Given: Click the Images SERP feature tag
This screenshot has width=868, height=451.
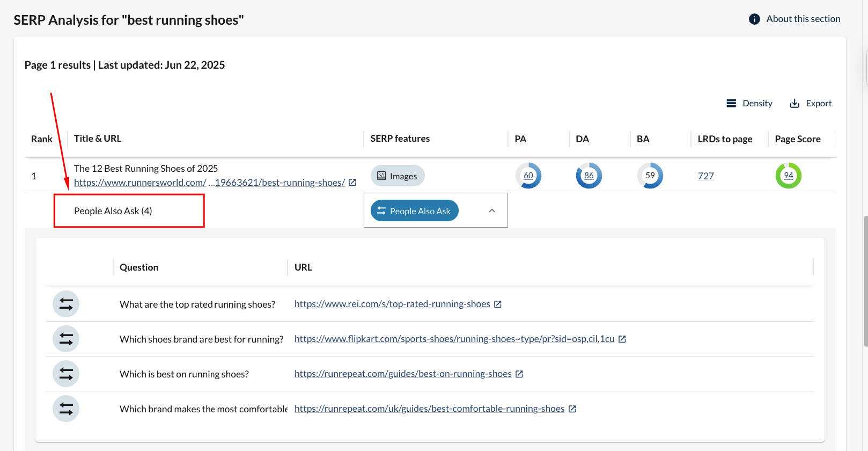Looking at the screenshot, I should point(398,176).
